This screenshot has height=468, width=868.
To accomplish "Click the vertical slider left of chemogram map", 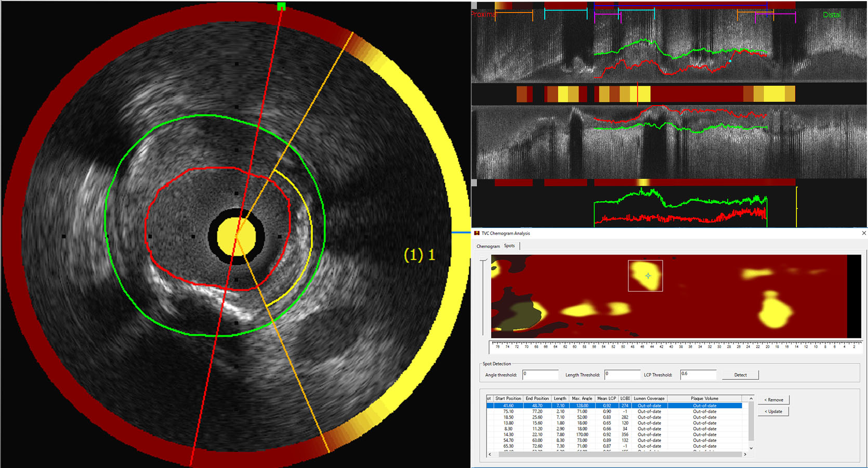I will [484, 296].
